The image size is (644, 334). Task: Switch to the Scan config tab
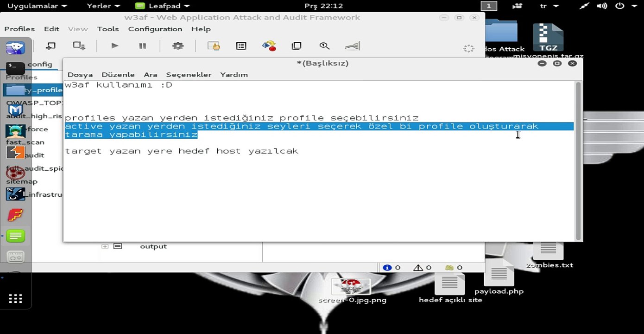[x=39, y=64]
